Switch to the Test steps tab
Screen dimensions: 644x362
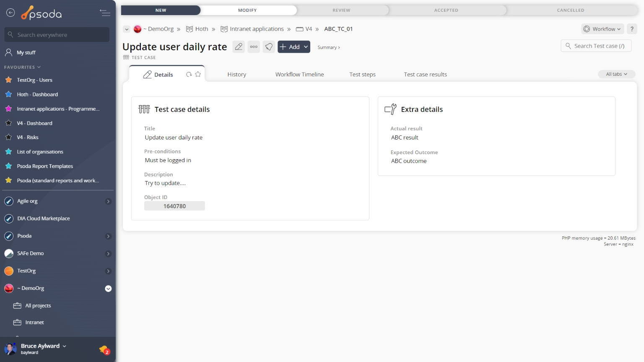click(x=362, y=75)
